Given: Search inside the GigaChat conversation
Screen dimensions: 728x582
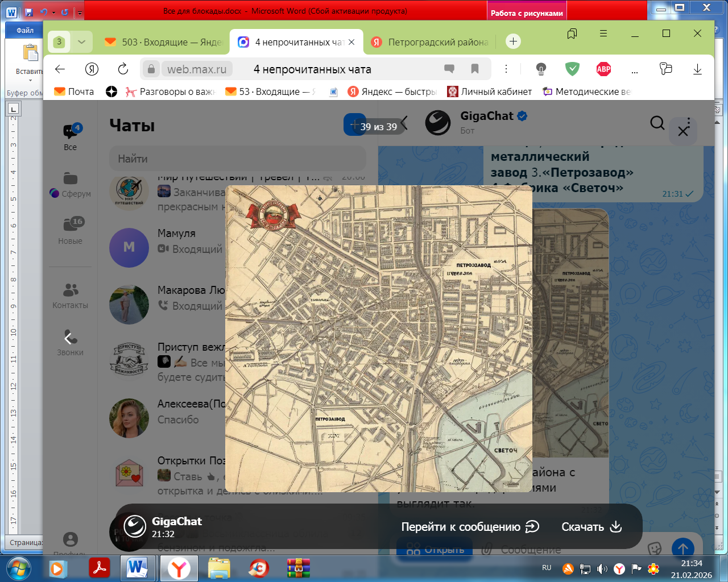Looking at the screenshot, I should click(657, 123).
